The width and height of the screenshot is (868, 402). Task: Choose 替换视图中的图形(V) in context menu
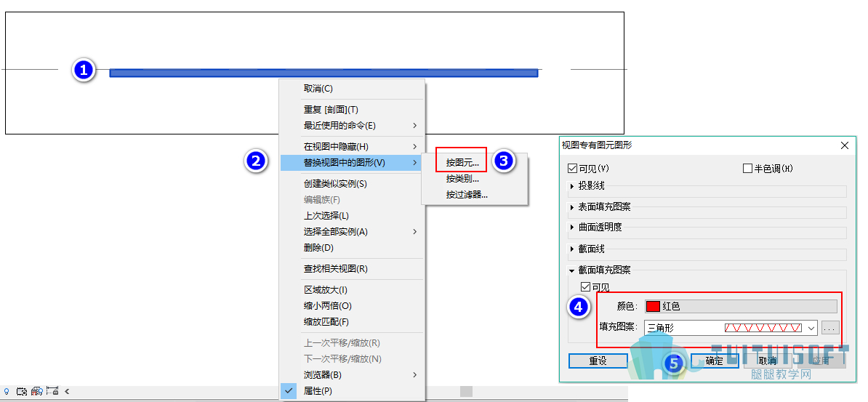pyautogui.click(x=352, y=163)
